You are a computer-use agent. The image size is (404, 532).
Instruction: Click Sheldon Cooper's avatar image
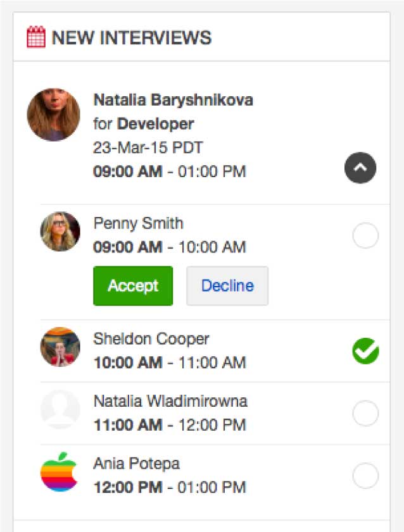pos(60,347)
